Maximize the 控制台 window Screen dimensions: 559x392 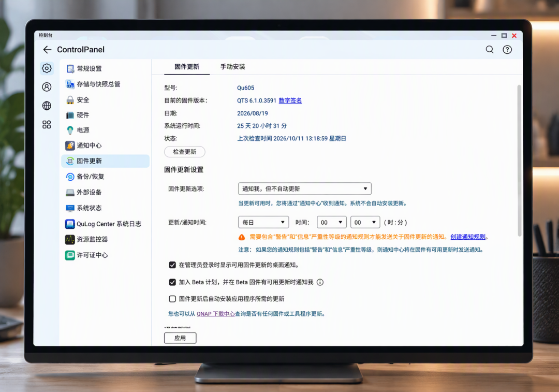[x=504, y=36]
